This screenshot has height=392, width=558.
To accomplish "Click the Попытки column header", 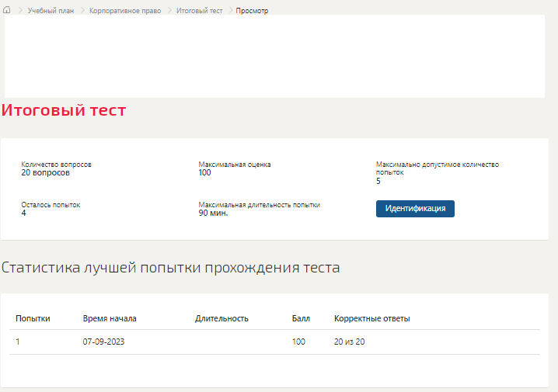I will 33,318.
